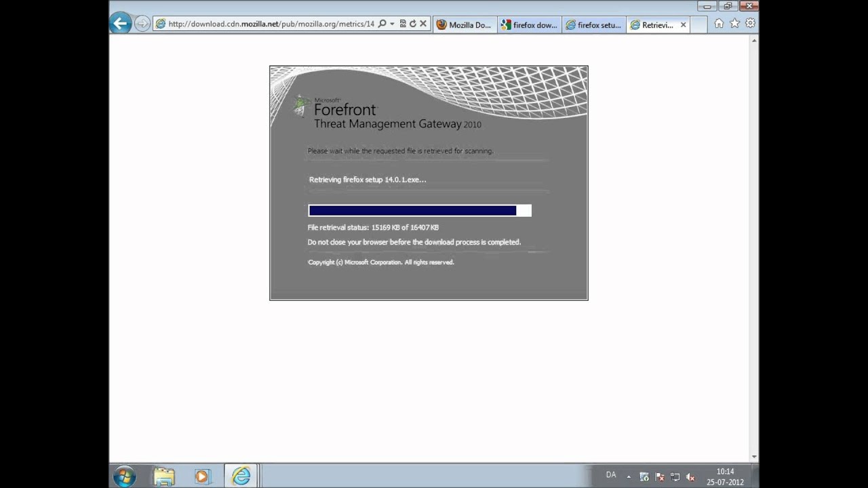Click the DA language indicator

pyautogui.click(x=611, y=474)
